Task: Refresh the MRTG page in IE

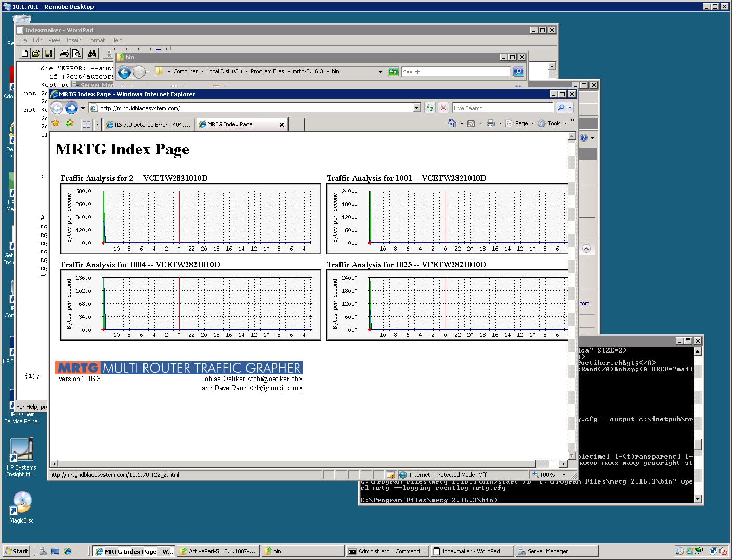Action: [429, 108]
